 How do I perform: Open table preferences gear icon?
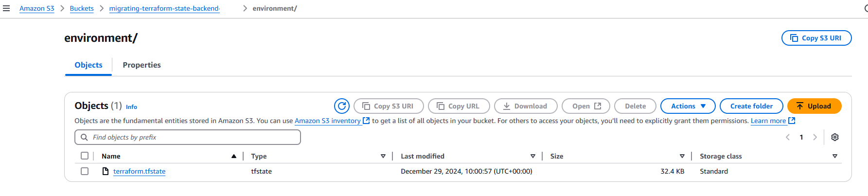[835, 137]
